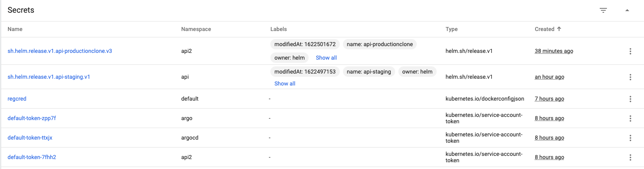Image resolution: width=644 pixels, height=169 pixels.
Task: Open the regcred secret
Action: [17, 99]
